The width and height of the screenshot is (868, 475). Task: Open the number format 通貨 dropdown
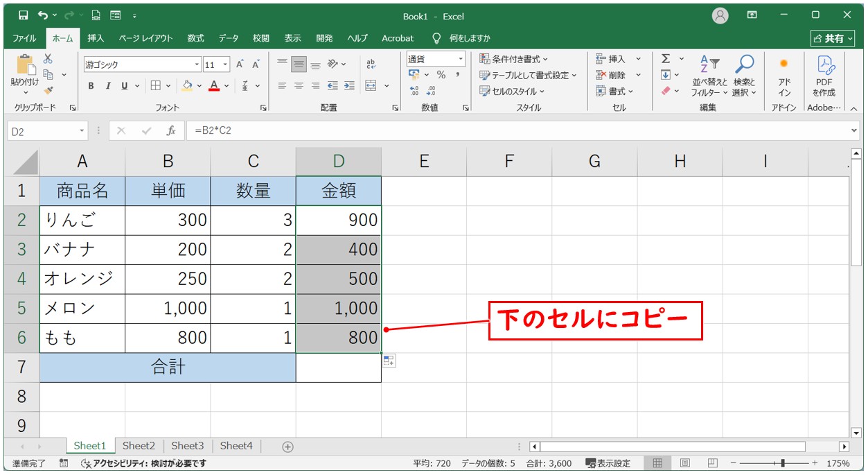461,60
